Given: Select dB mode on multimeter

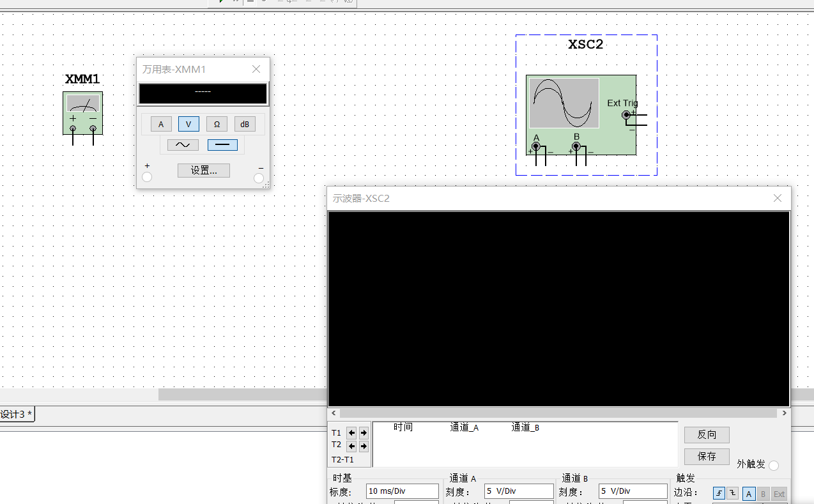Looking at the screenshot, I should point(245,124).
